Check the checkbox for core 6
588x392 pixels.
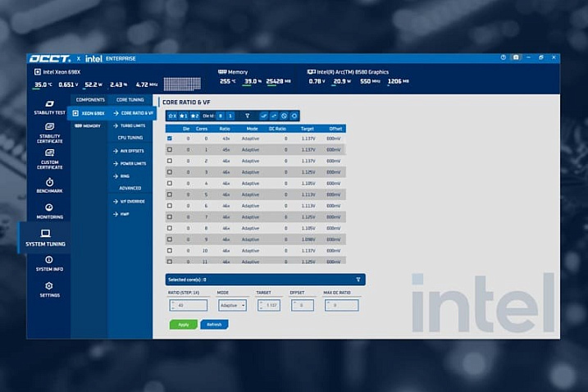170,206
